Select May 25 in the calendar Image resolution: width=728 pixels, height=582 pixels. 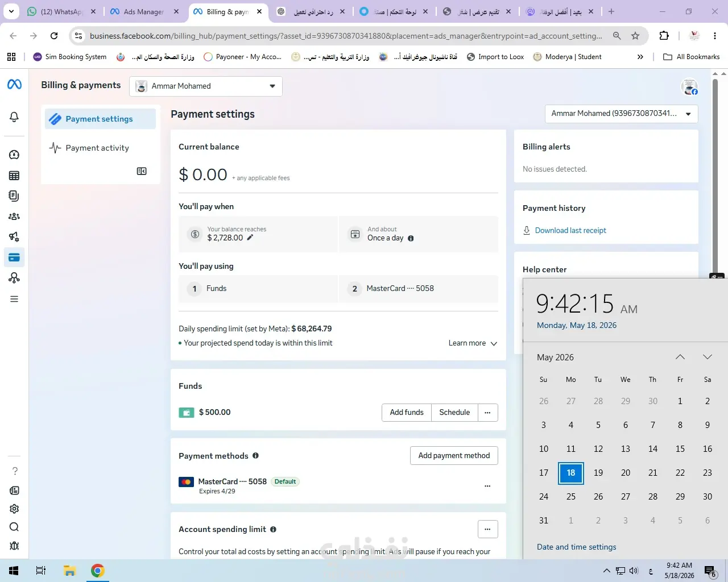[x=571, y=497]
